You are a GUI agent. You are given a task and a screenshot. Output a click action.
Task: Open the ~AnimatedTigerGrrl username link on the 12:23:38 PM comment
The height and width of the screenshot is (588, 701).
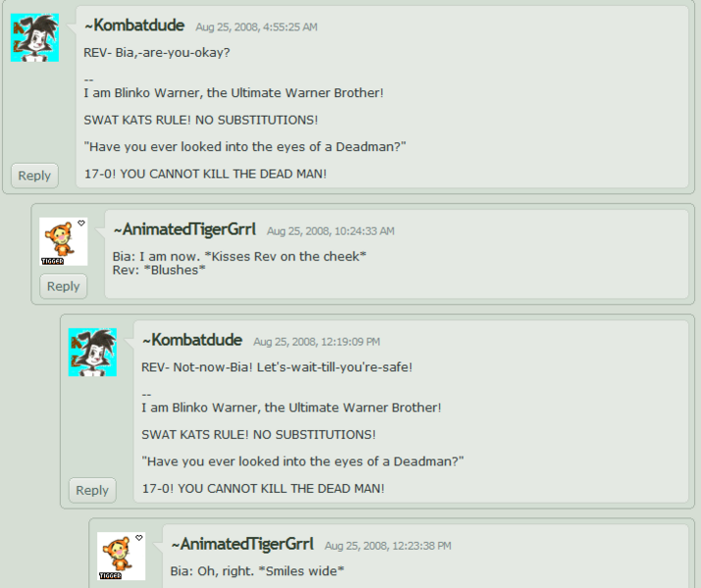pyautogui.click(x=242, y=544)
